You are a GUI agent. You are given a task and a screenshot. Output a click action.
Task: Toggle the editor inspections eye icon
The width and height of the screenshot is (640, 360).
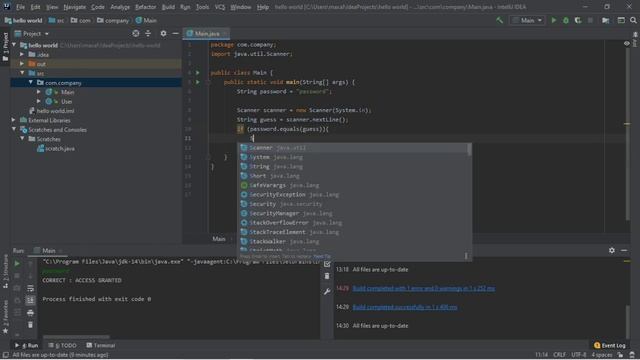click(627, 43)
